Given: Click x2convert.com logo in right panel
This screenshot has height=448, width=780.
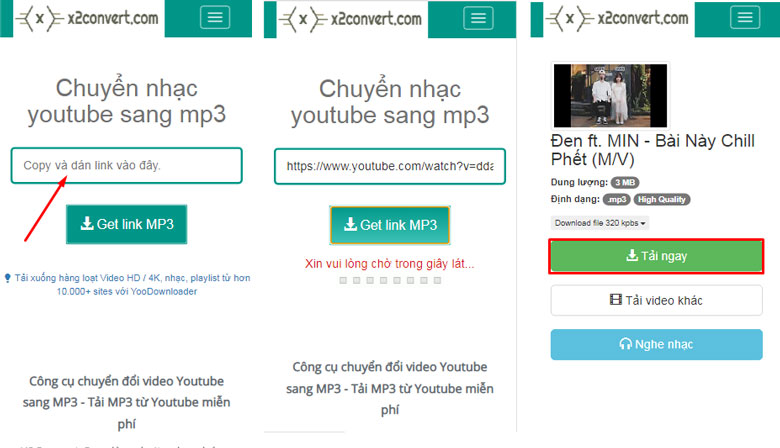Looking at the screenshot, I should (618, 19).
